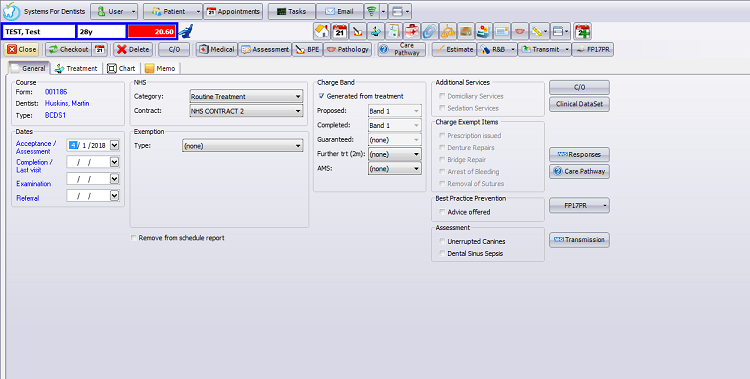This screenshot has height=379, width=750.
Task: Open the Examination date picker arrow
Action: [114, 179]
